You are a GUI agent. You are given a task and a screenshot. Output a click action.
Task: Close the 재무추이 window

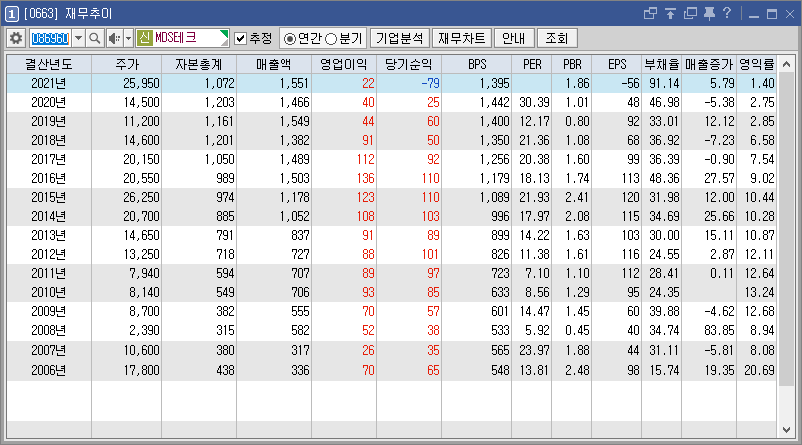(x=790, y=14)
